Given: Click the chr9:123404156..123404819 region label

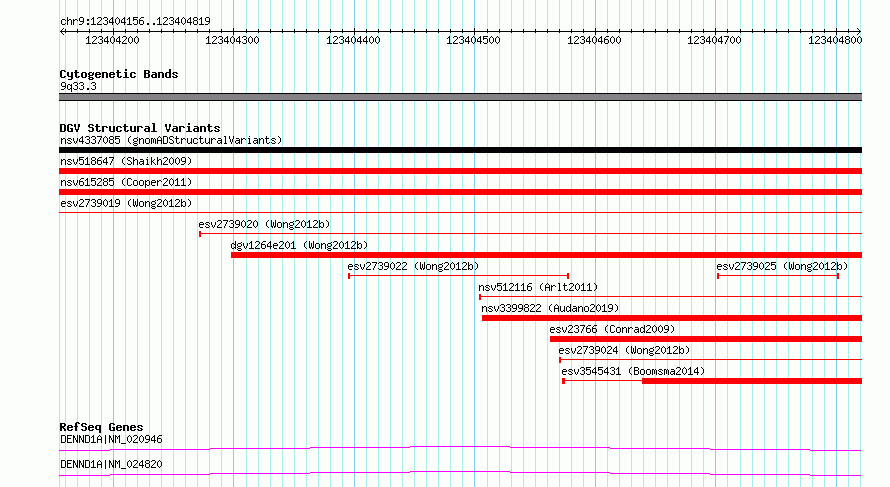Looking at the screenshot, I should (135, 21).
